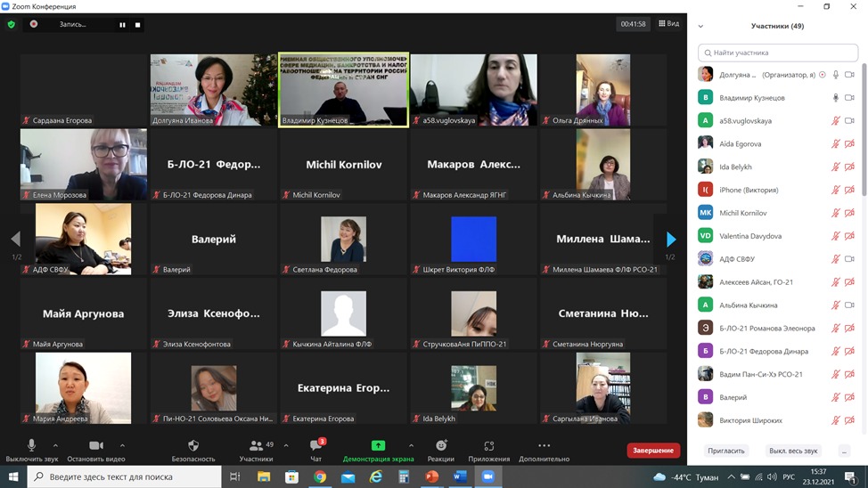Open the Чат chat panel
Image resolution: width=868 pixels, height=488 pixels.
point(316,451)
